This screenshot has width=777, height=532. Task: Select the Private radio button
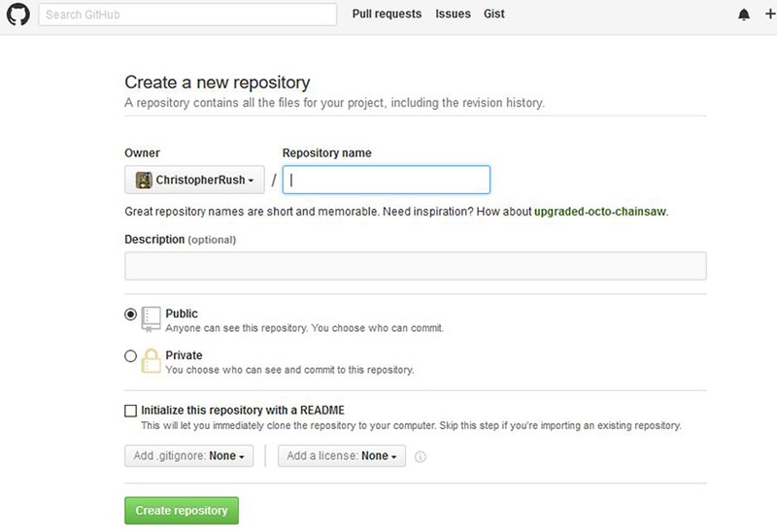(131, 356)
